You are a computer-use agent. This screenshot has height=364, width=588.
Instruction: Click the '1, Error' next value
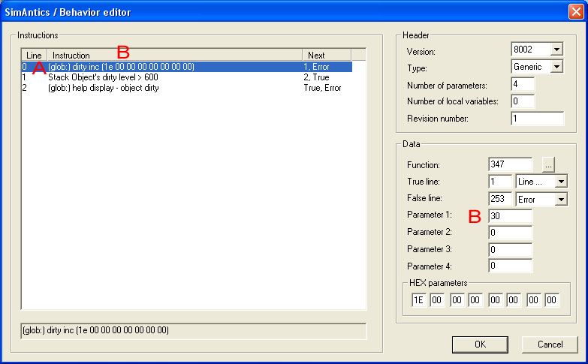click(316, 67)
